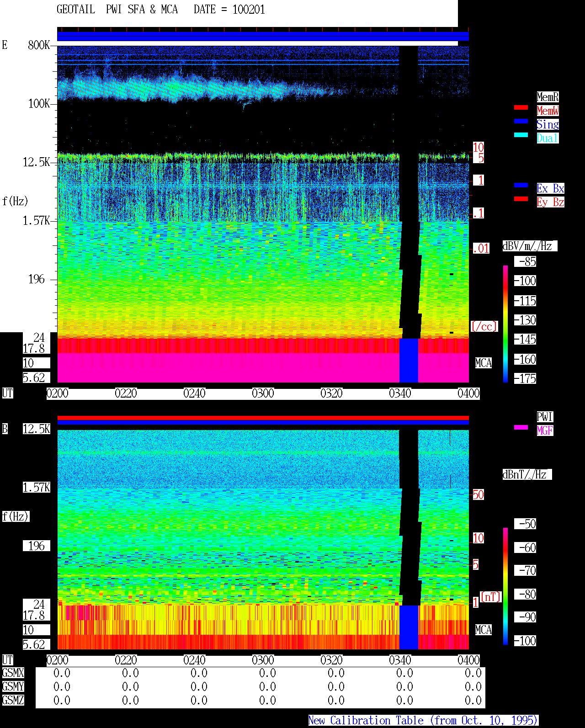This screenshot has height=728, width=585.
Task: Click the 0300 tick under E spectrogram
Action: click(263, 393)
